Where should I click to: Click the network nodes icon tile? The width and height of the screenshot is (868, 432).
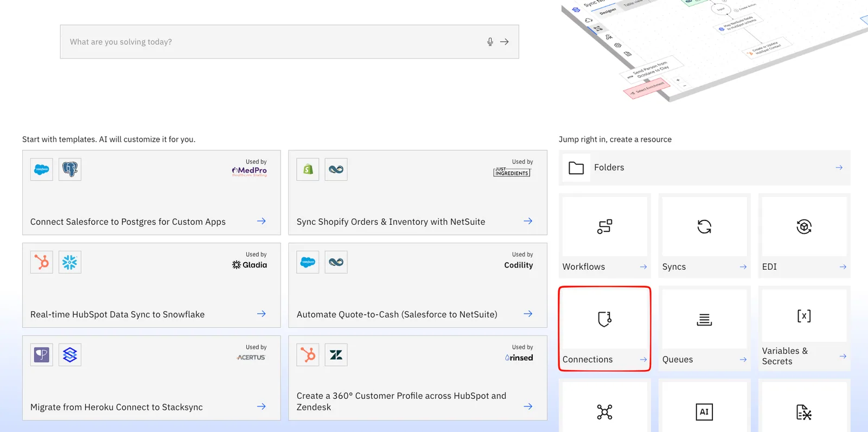point(605,412)
